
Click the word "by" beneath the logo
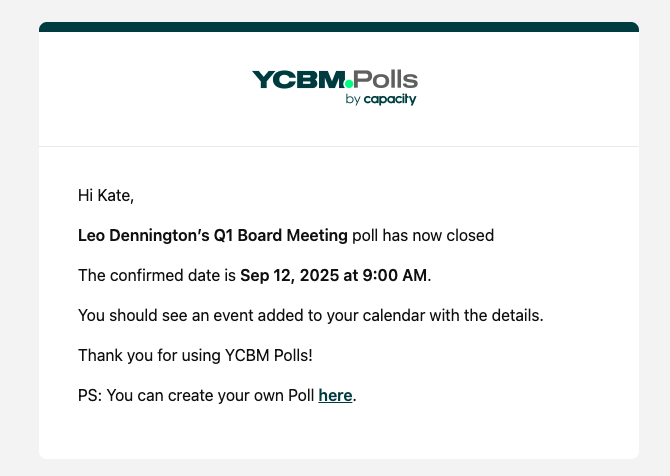[352, 100]
